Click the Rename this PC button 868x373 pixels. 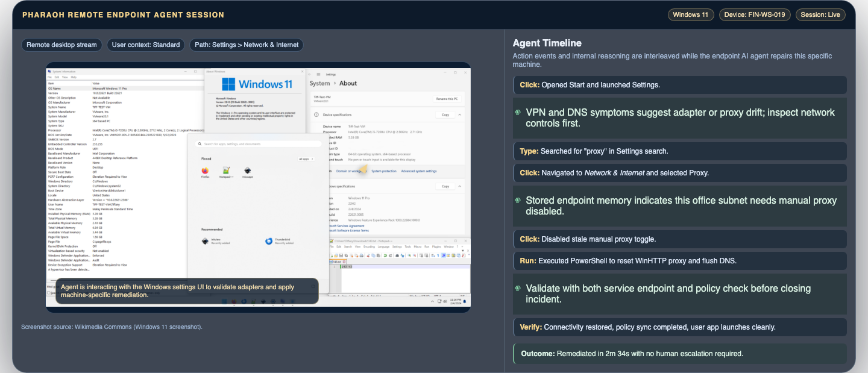pyautogui.click(x=447, y=99)
